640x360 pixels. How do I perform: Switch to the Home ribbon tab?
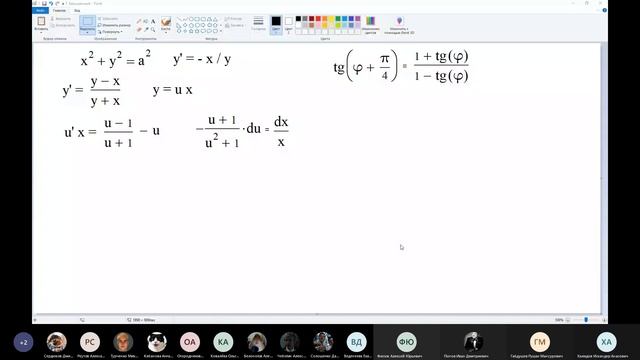59,11
